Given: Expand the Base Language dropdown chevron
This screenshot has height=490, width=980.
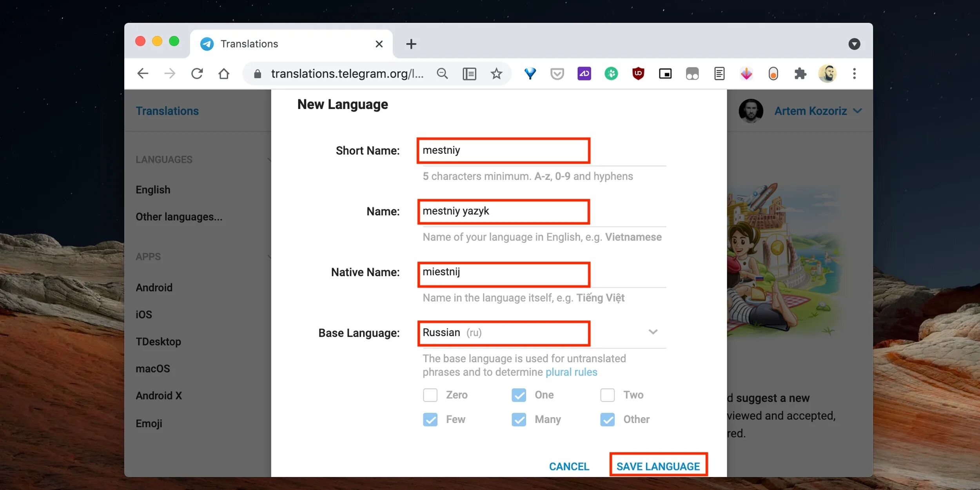Looking at the screenshot, I should [653, 332].
